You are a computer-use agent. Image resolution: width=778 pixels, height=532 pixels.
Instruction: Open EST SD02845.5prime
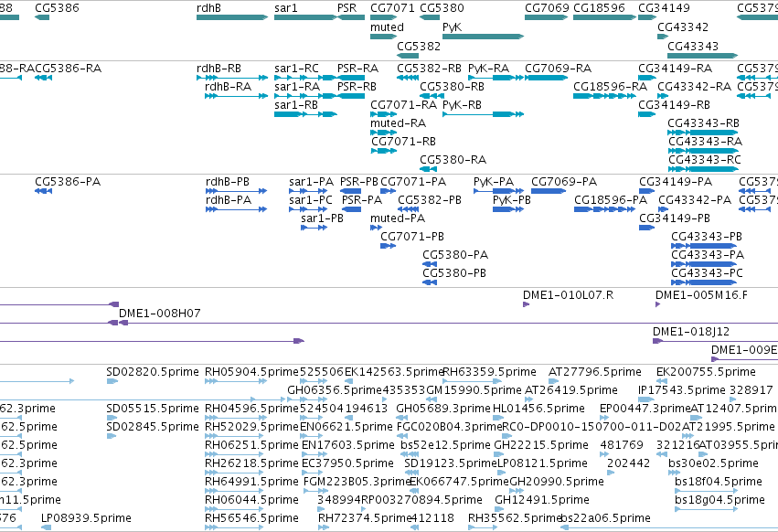[153, 427]
